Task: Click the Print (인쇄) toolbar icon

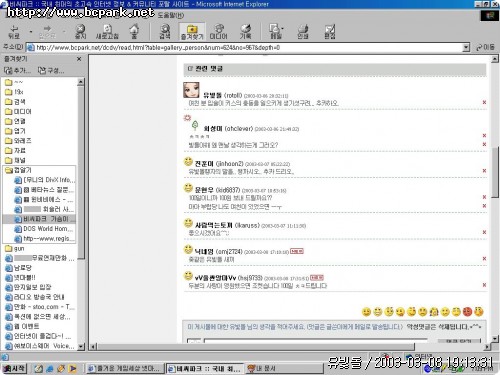Action: [x=303, y=32]
